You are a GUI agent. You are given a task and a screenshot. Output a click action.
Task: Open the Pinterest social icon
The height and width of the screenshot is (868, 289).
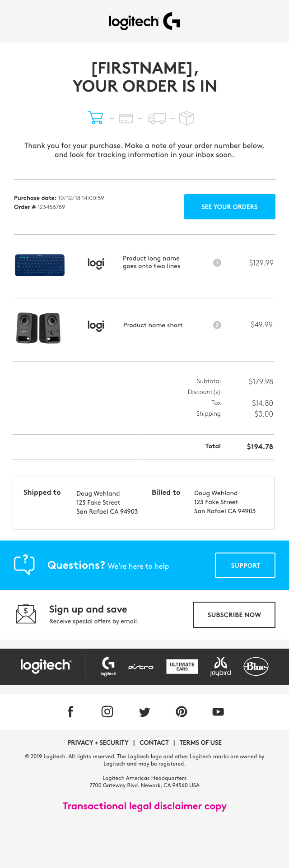click(182, 712)
